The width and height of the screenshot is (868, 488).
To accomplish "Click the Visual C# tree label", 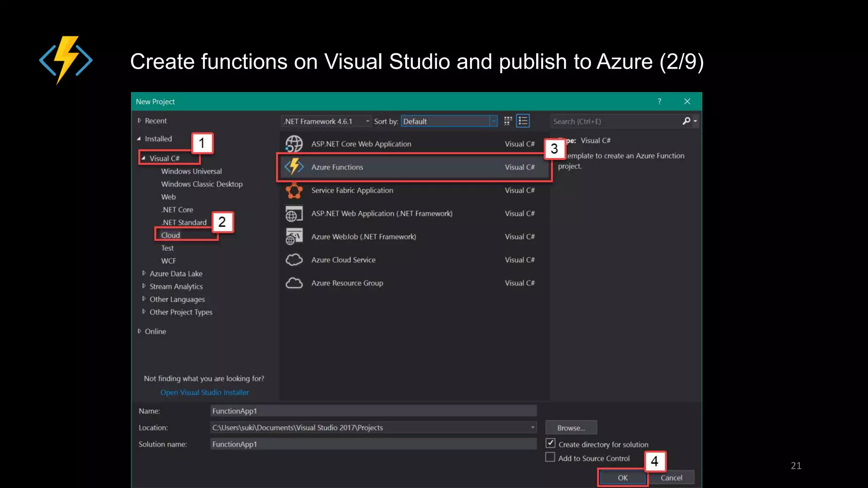I will click(x=164, y=158).
